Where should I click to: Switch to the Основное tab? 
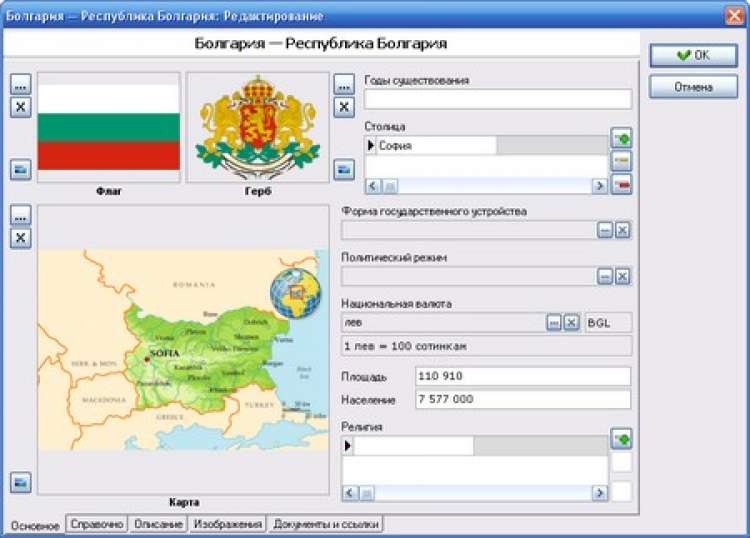coord(35,526)
